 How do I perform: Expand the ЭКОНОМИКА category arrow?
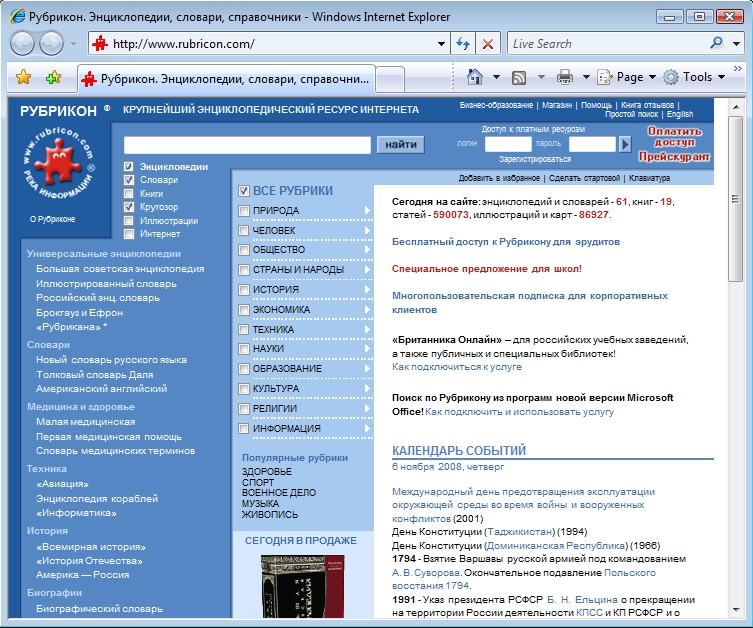[367, 310]
